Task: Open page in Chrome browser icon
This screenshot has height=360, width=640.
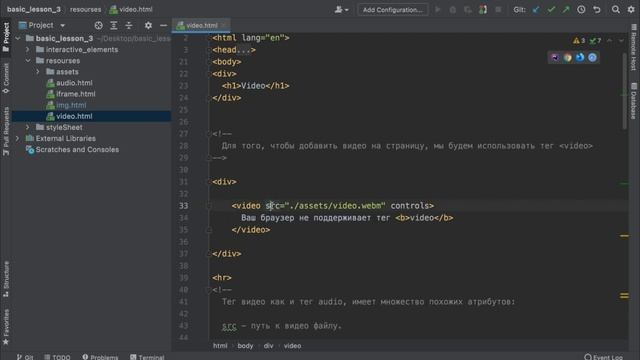Action: pyautogui.click(x=567, y=58)
